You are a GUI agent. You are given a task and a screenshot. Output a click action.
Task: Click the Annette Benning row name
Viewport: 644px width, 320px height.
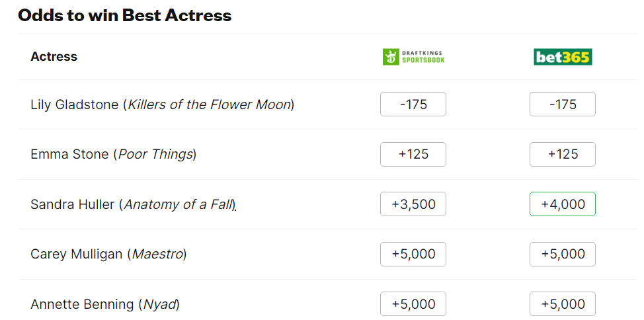pos(82,304)
